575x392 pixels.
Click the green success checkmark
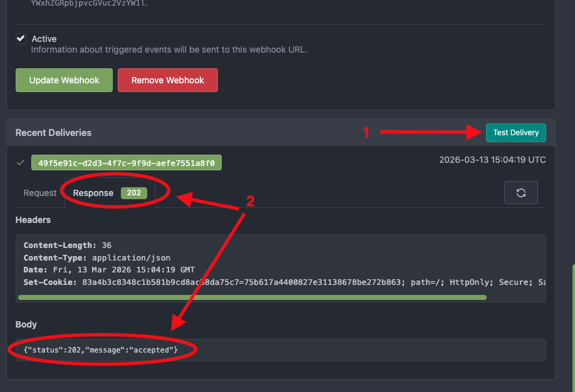click(21, 162)
